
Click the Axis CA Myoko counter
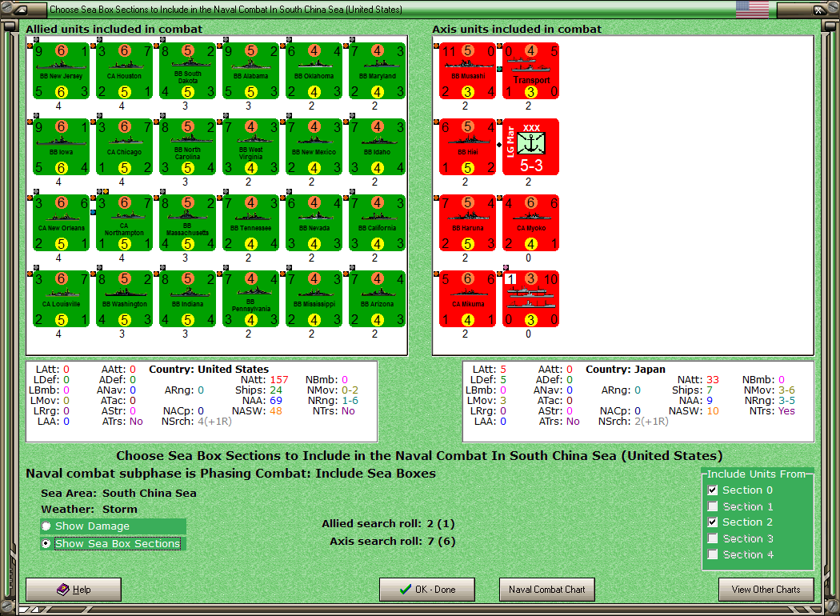click(x=531, y=223)
